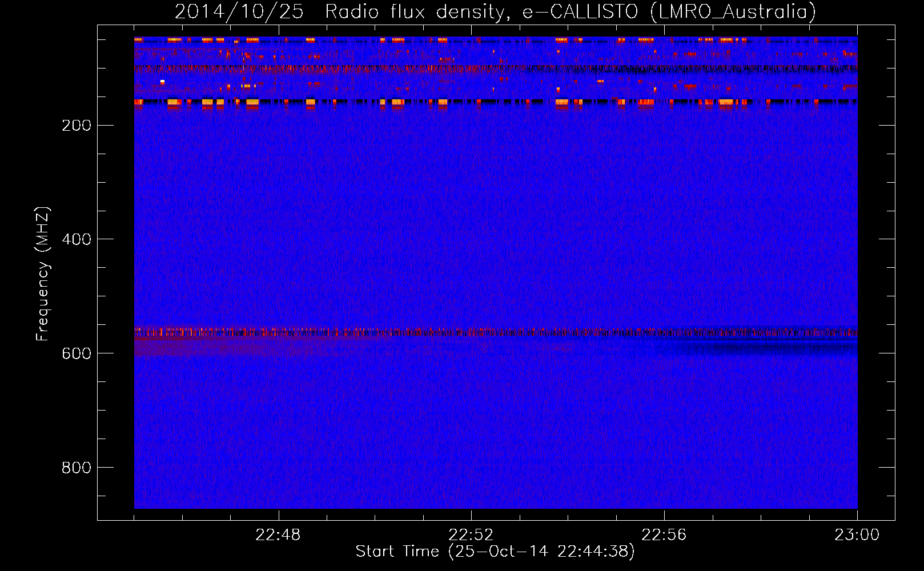Click the 22:48 time tick label
Viewport: 924px width, 571px height.
278,535
